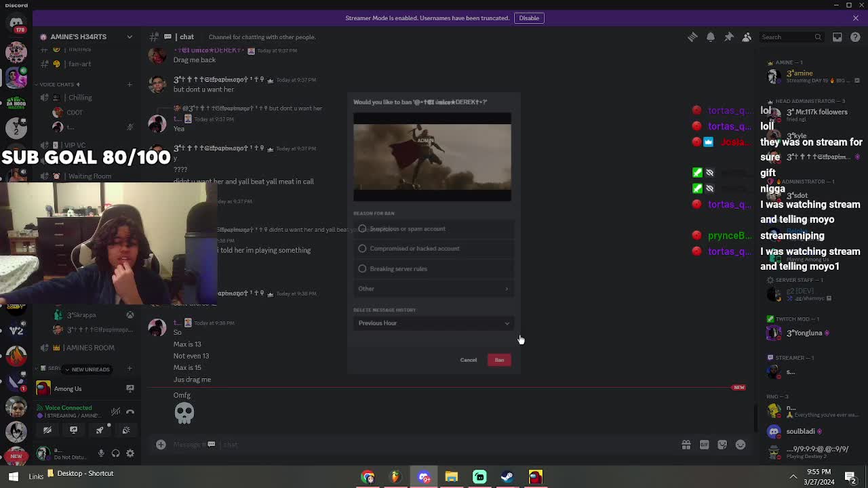Open Chrome from the taskbar
868x488 pixels.
tap(368, 476)
